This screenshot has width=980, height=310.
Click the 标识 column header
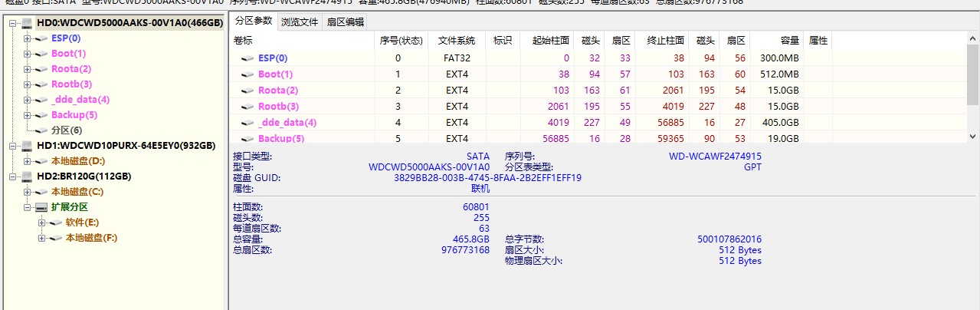503,41
